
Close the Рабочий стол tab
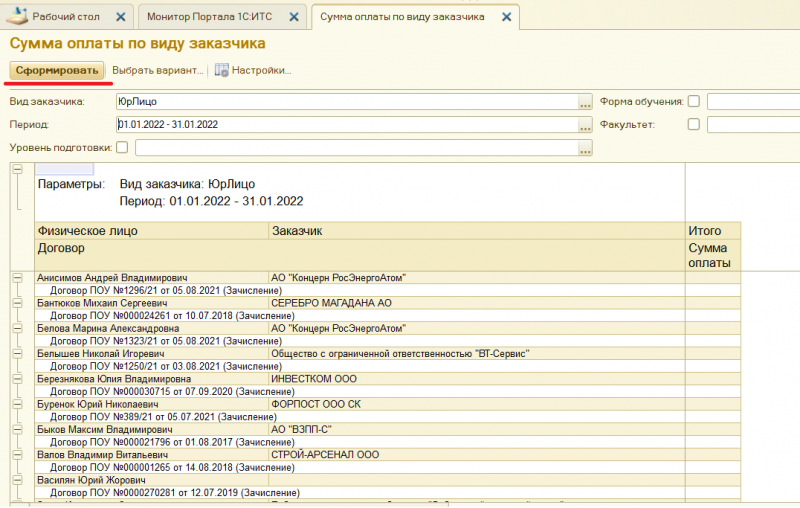click(121, 18)
